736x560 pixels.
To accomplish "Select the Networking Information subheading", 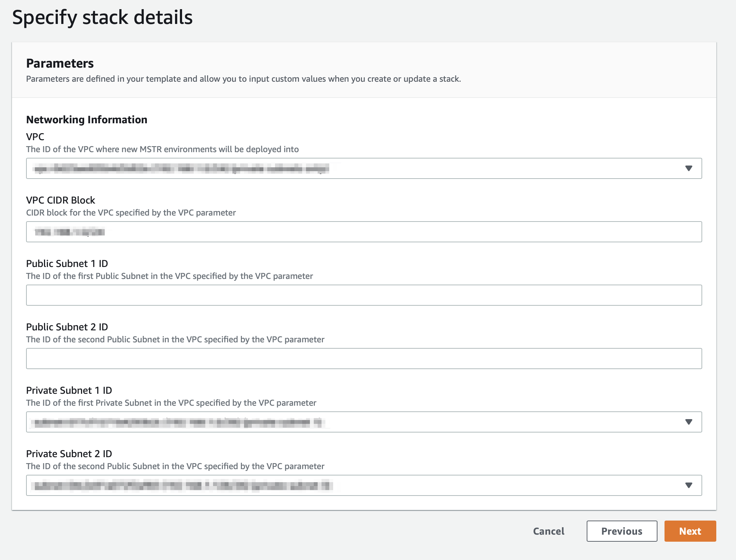I will (x=87, y=120).
